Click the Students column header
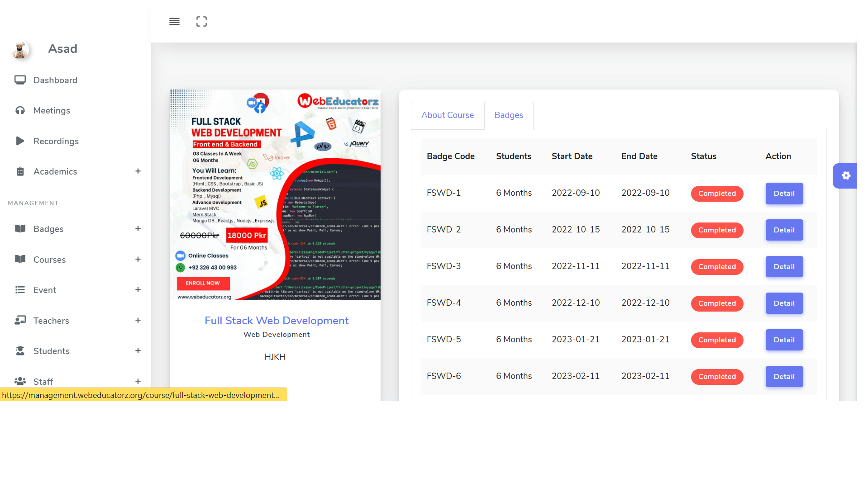 pos(514,156)
